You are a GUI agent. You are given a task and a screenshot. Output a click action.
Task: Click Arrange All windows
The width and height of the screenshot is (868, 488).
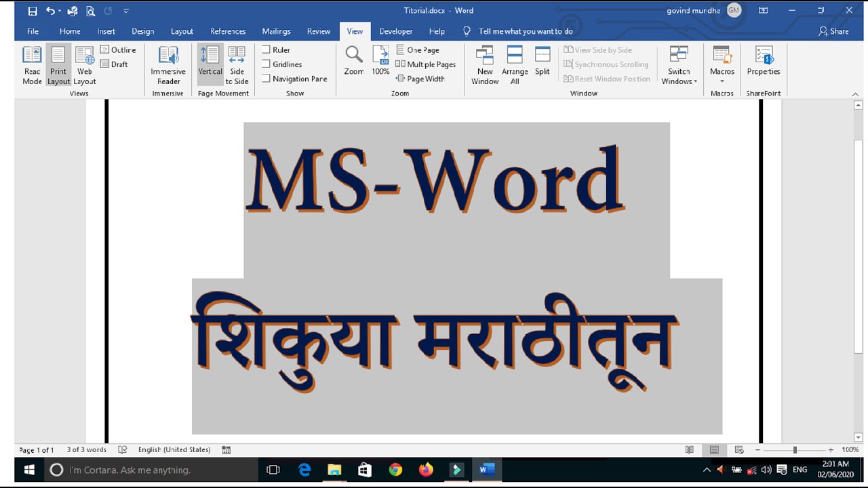tap(515, 66)
